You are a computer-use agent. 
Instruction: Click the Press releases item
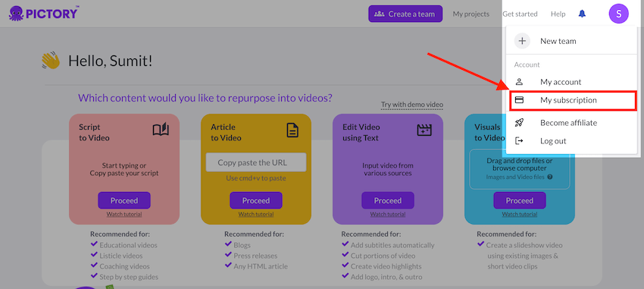pos(255,256)
